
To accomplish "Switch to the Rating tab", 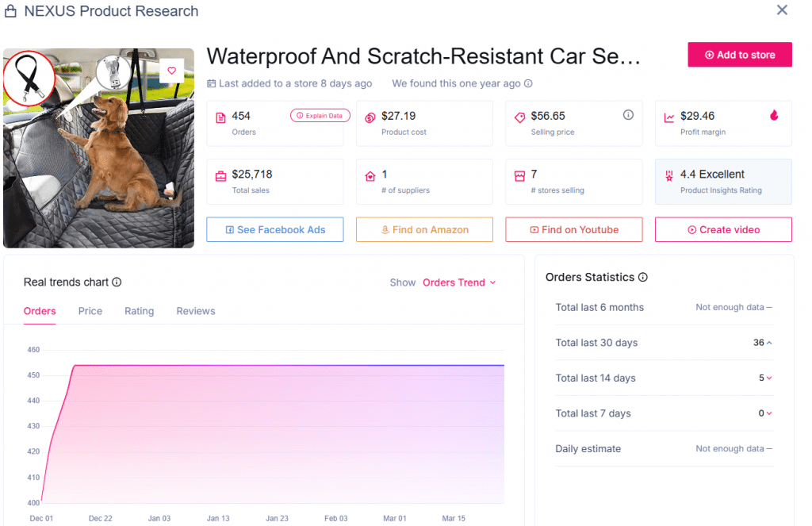I will 140,311.
